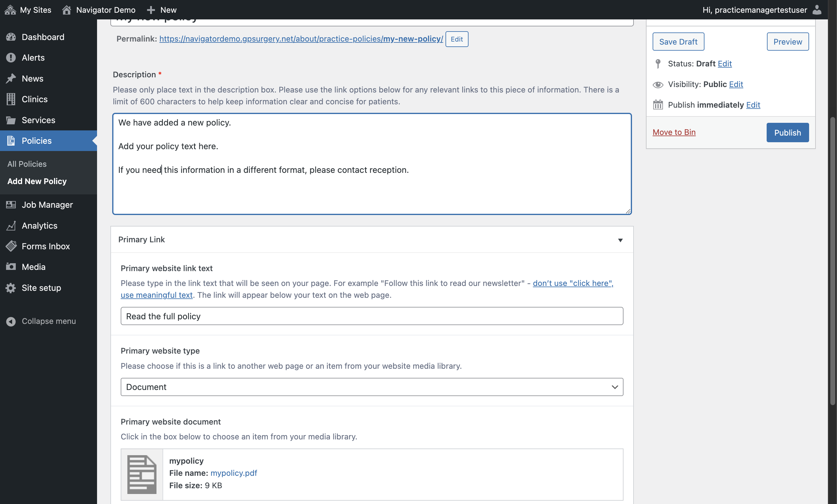This screenshot has height=504, width=837.
Task: Click the Policies document icon
Action: [11, 141]
